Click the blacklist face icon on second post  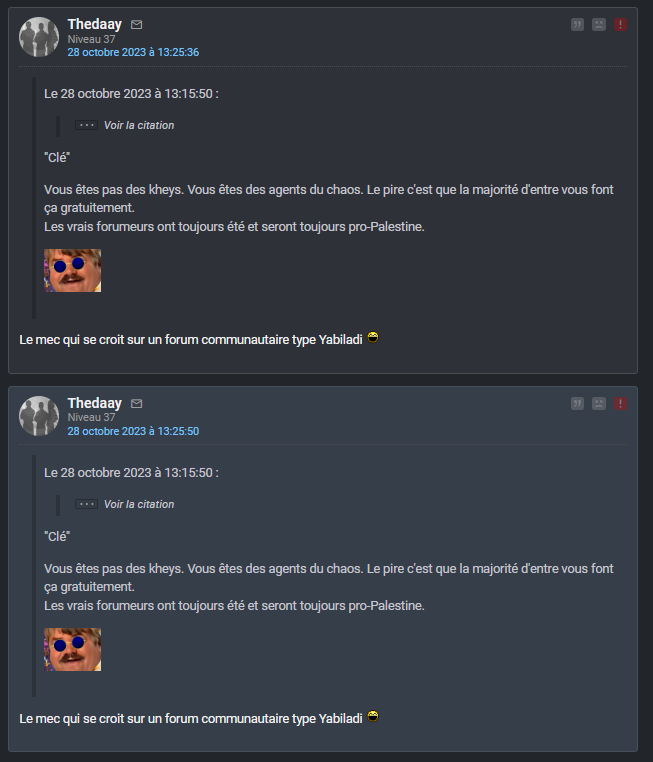[x=599, y=403]
